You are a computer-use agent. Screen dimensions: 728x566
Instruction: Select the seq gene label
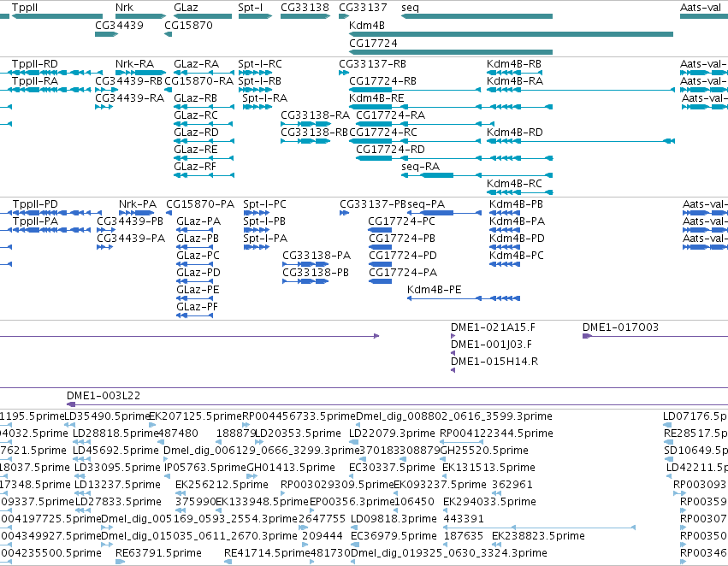tap(410, 8)
